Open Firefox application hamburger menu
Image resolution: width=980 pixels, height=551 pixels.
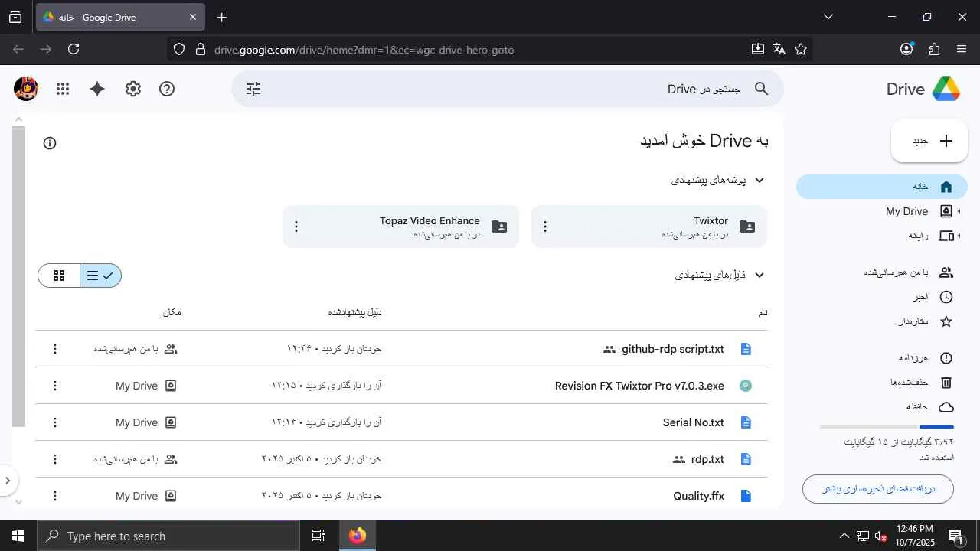(x=962, y=49)
